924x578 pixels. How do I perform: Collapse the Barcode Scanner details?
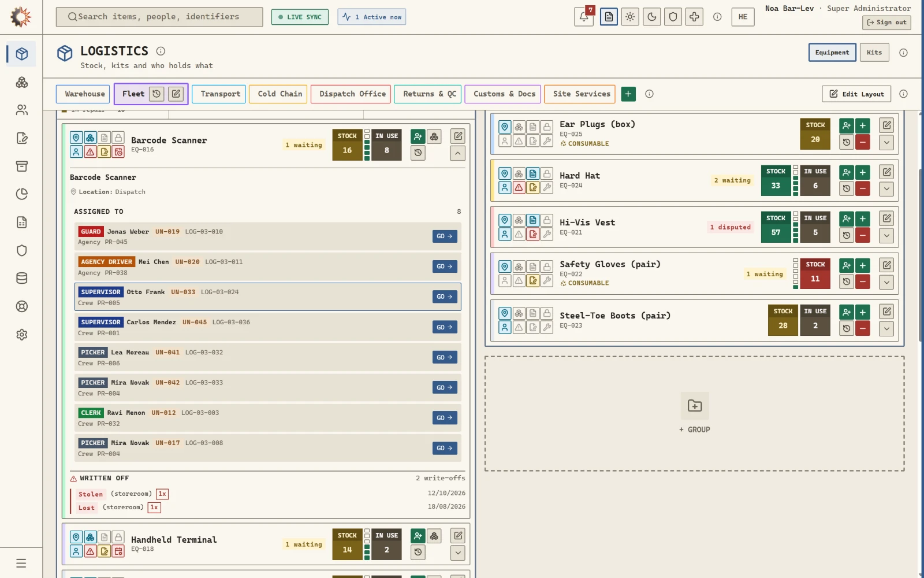coord(457,153)
